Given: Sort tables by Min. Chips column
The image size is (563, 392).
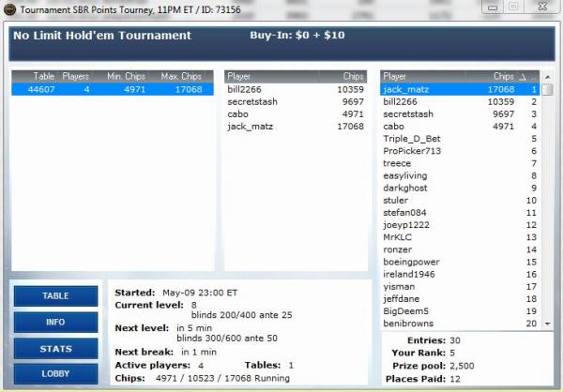Looking at the screenshot, I should point(127,76).
